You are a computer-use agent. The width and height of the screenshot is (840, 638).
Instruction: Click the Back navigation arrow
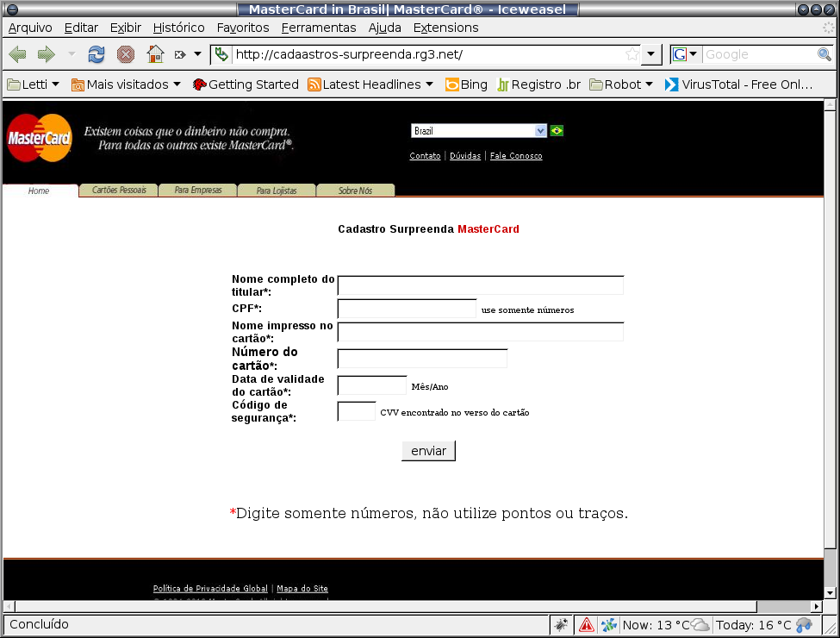click(18, 54)
